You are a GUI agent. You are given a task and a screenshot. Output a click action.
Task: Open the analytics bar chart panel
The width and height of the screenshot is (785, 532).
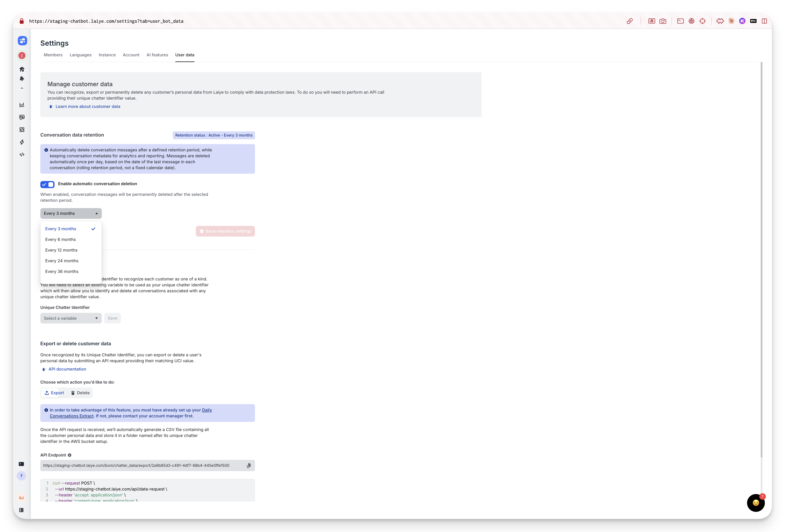pos(22,105)
